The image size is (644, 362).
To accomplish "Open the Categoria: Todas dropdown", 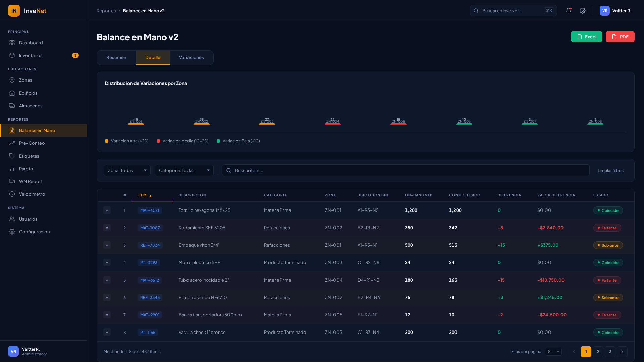I will [x=184, y=170].
